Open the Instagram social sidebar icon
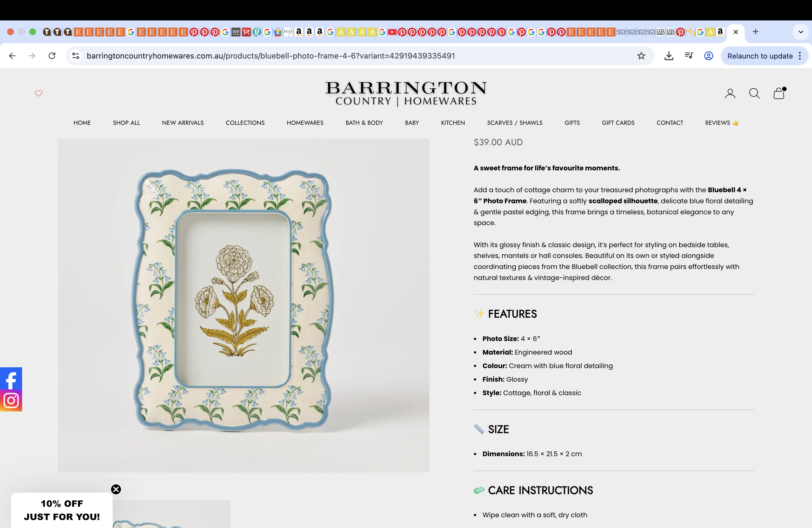This screenshot has width=812, height=528. (11, 400)
